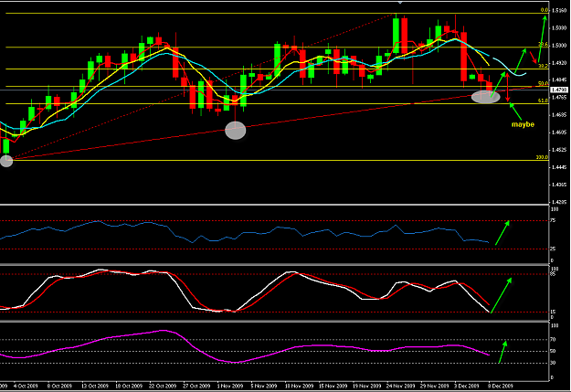Select the 24 Nov 2009 date label

pyautogui.click(x=401, y=386)
